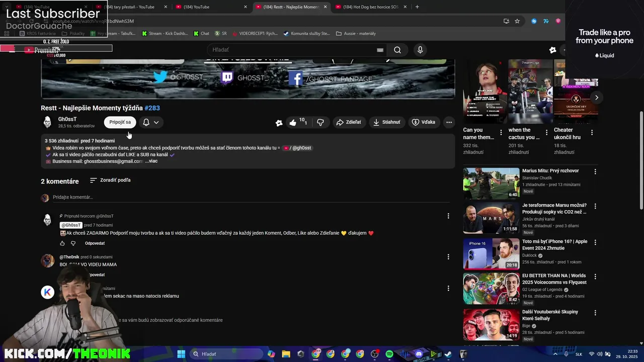The width and height of the screenshot is (644, 362).
Task: Start voice search with microphone icon
Action: (x=420, y=50)
